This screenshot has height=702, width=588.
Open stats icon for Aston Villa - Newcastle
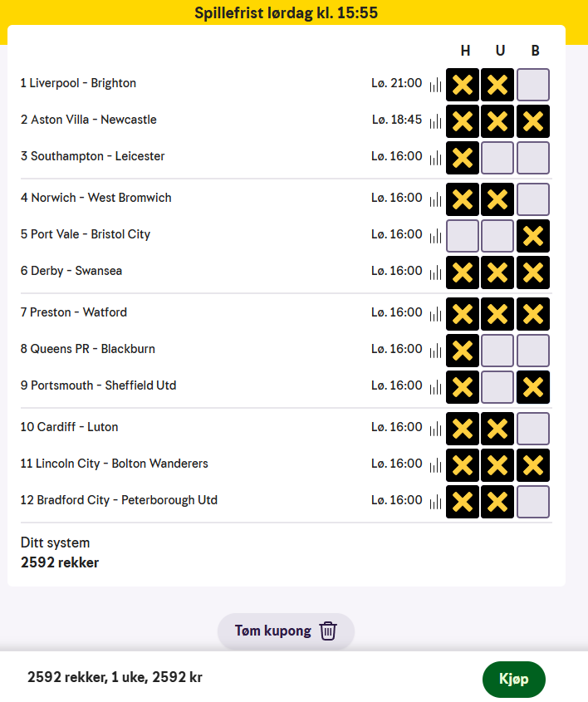435,121
